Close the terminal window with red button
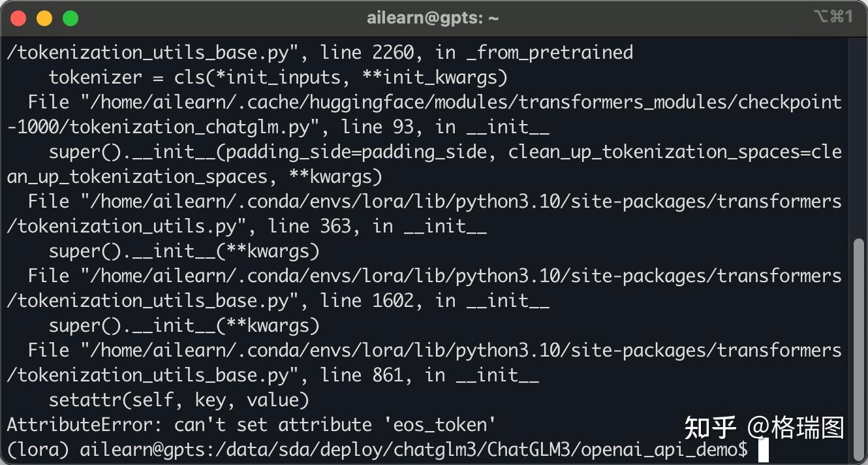The width and height of the screenshot is (868, 465). 18,18
